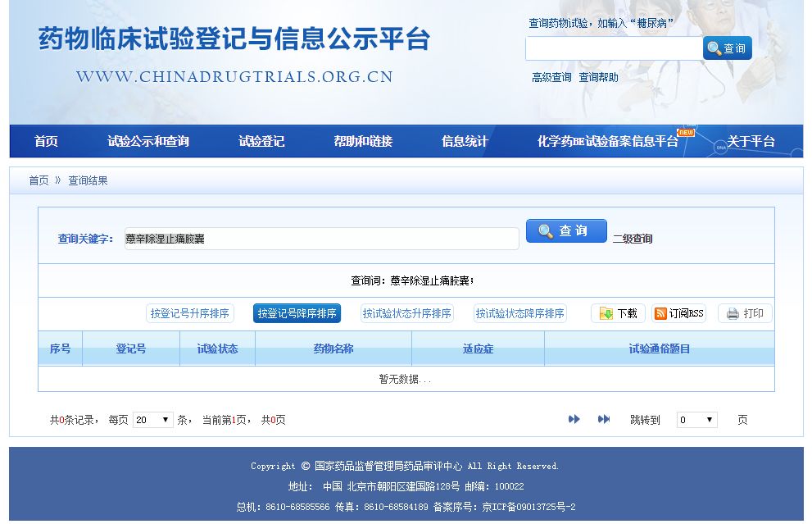Go to the next page with the ▶▶ arrow

tap(574, 419)
